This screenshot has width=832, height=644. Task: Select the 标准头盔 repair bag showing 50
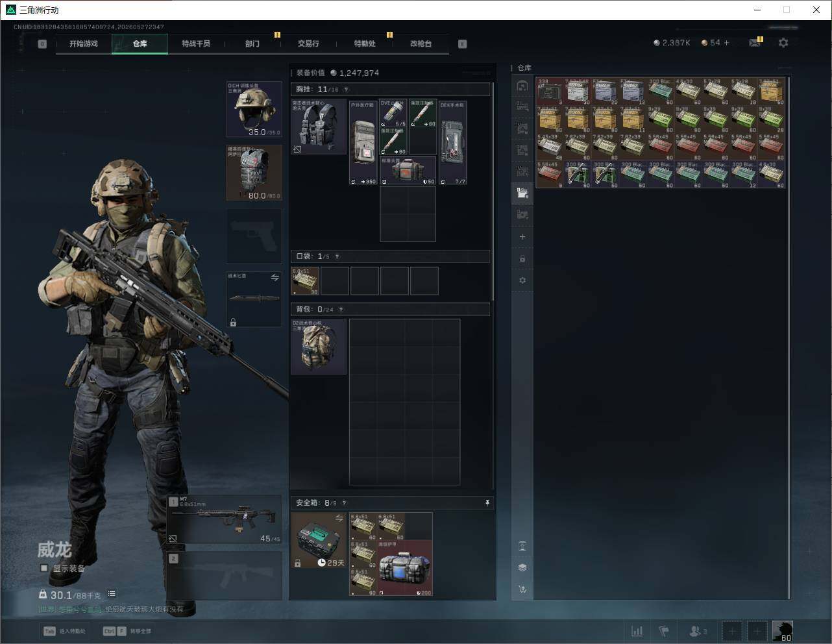pyautogui.click(x=408, y=170)
